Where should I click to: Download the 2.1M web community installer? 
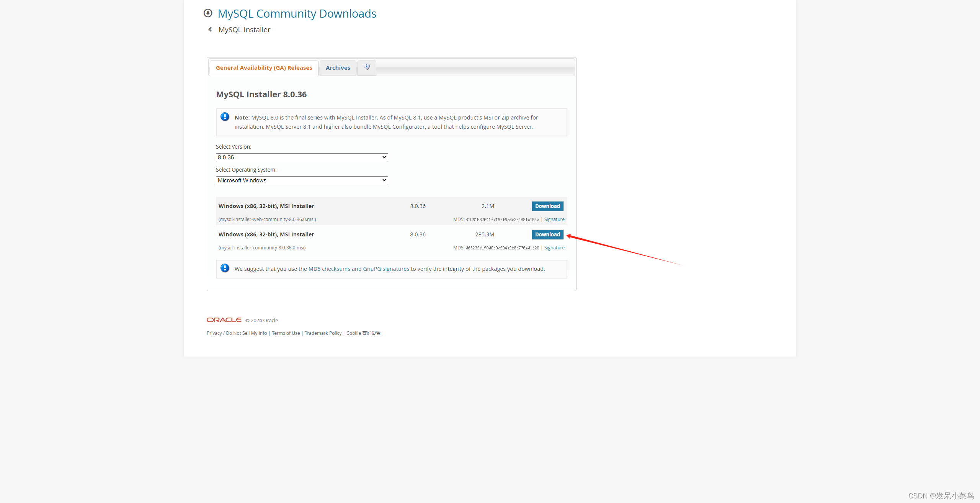(x=547, y=206)
